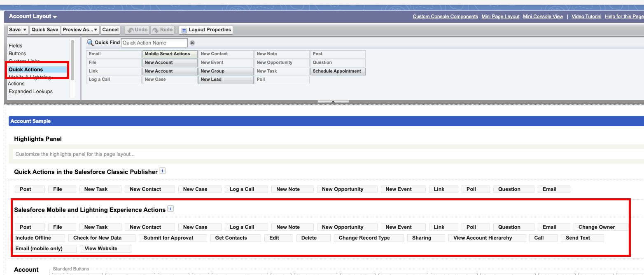Image resolution: width=644 pixels, height=275 pixels.
Task: Open Layout Properties
Action: click(x=206, y=30)
